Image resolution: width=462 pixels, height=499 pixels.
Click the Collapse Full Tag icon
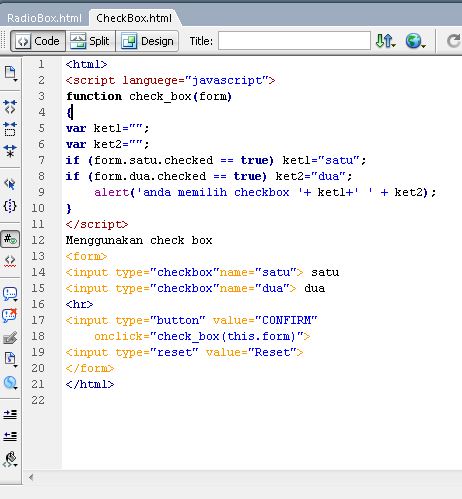click(x=10, y=107)
